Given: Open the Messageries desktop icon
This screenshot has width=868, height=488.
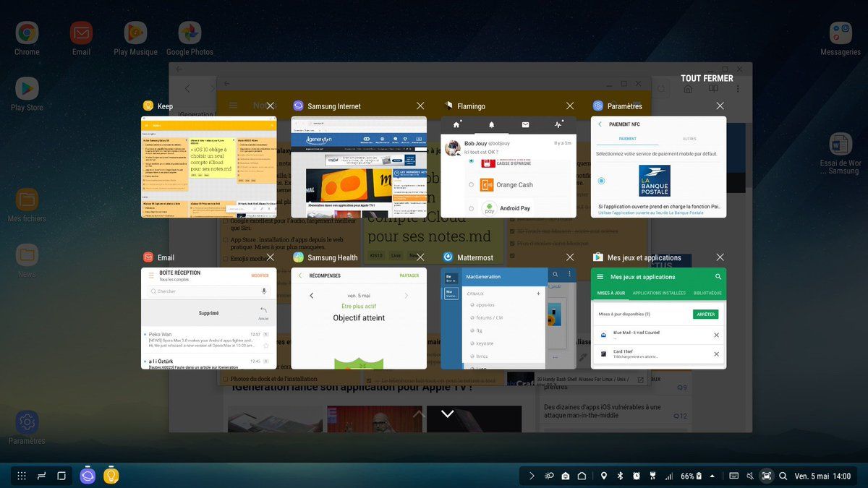Looking at the screenshot, I should (841, 33).
